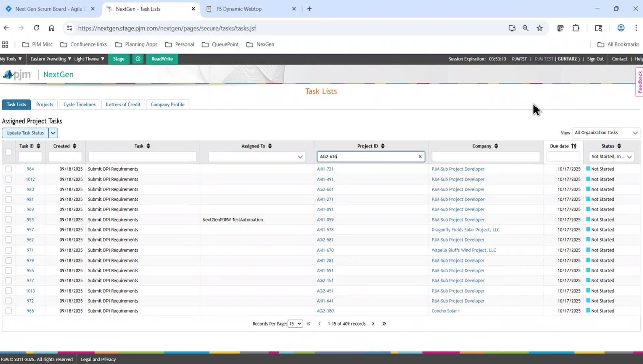The height and width of the screenshot is (364, 643).
Task: Expand the Records Per Page dropdown
Action: point(295,324)
